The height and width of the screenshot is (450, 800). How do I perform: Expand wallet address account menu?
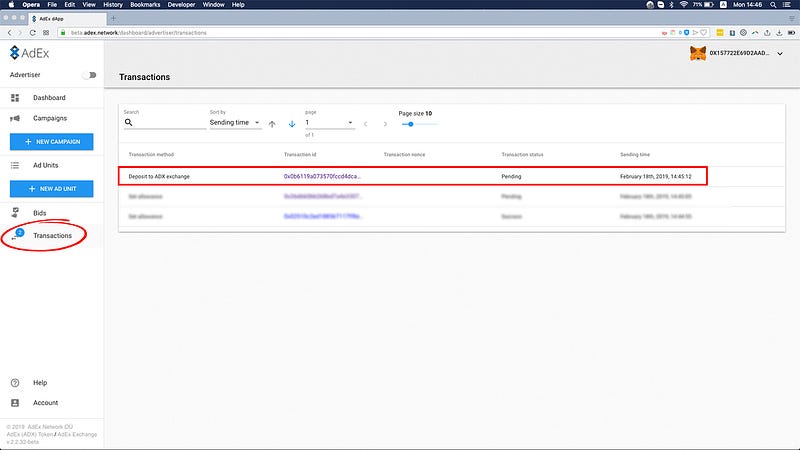point(779,54)
